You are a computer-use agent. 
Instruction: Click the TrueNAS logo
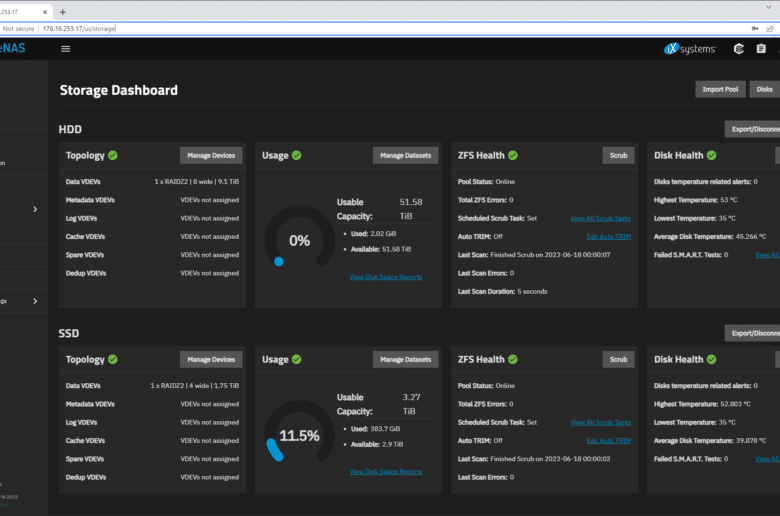[x=12, y=48]
